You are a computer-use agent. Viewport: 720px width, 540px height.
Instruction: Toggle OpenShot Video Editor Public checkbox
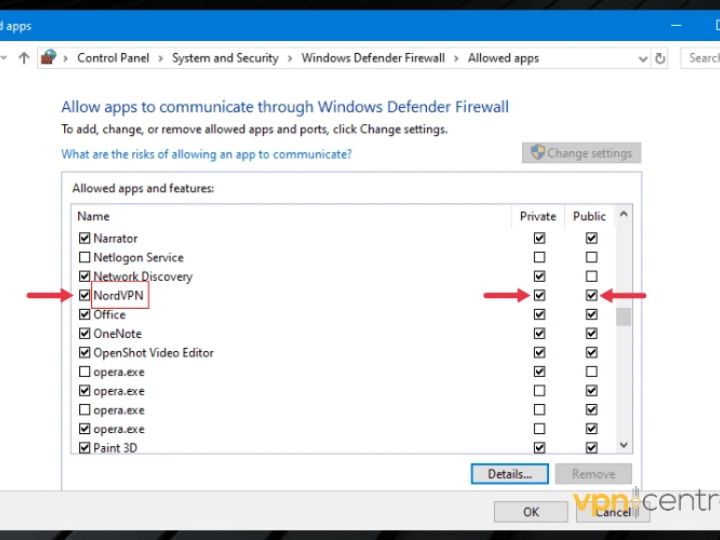[591, 353]
